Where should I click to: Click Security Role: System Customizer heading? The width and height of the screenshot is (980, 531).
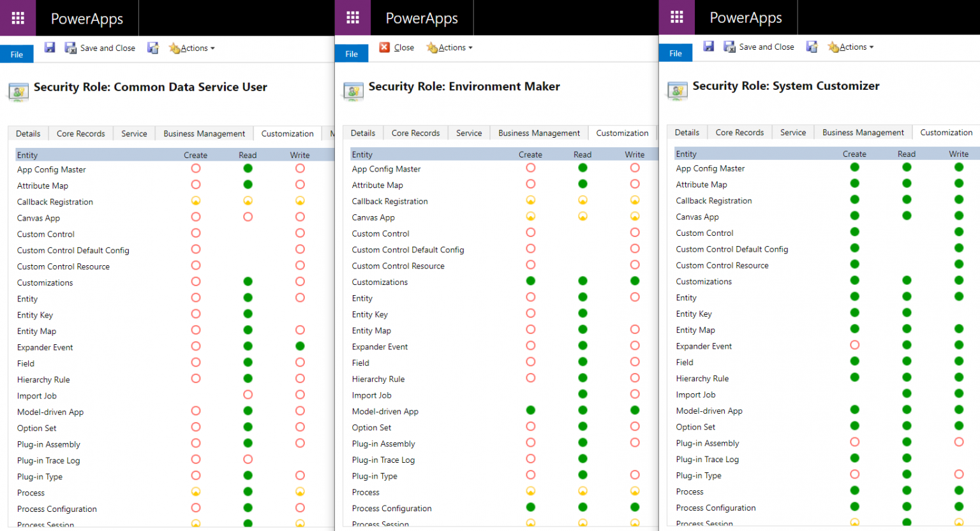point(786,85)
